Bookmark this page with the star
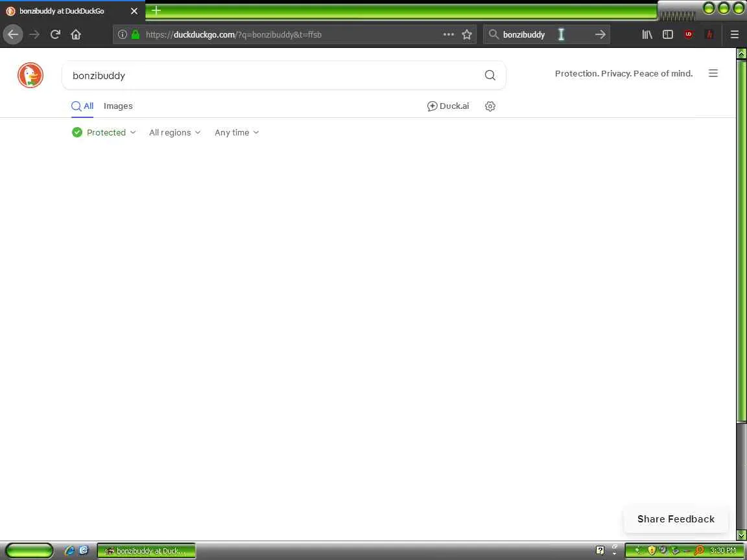This screenshot has width=747, height=560. point(467,34)
